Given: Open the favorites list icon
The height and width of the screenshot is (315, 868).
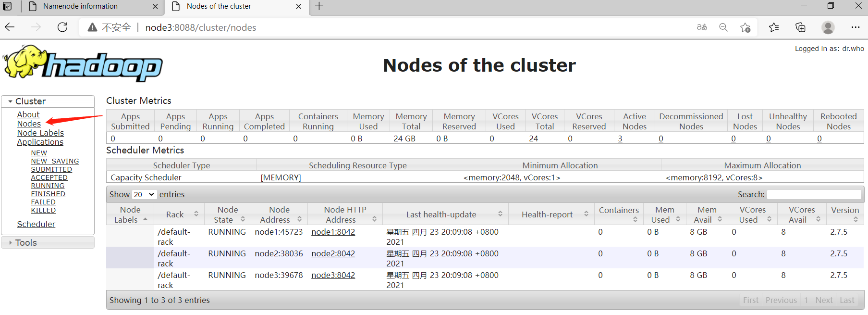Looking at the screenshot, I should pos(774,27).
